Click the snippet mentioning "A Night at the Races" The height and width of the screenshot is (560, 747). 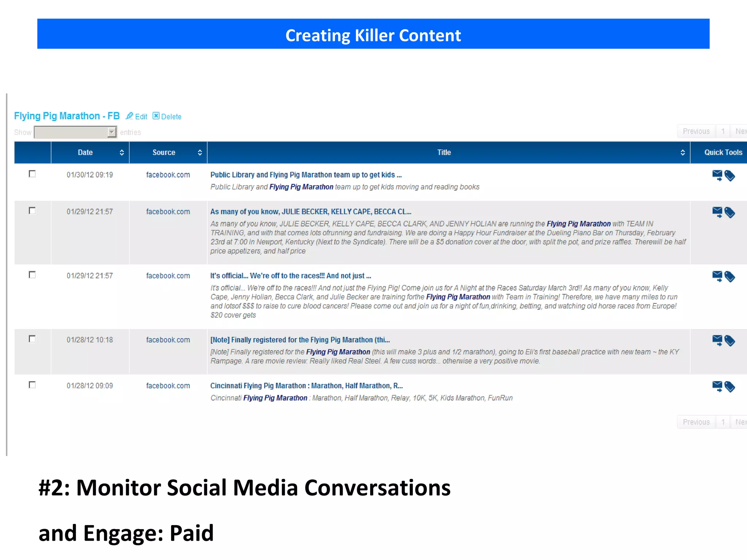pos(444,302)
